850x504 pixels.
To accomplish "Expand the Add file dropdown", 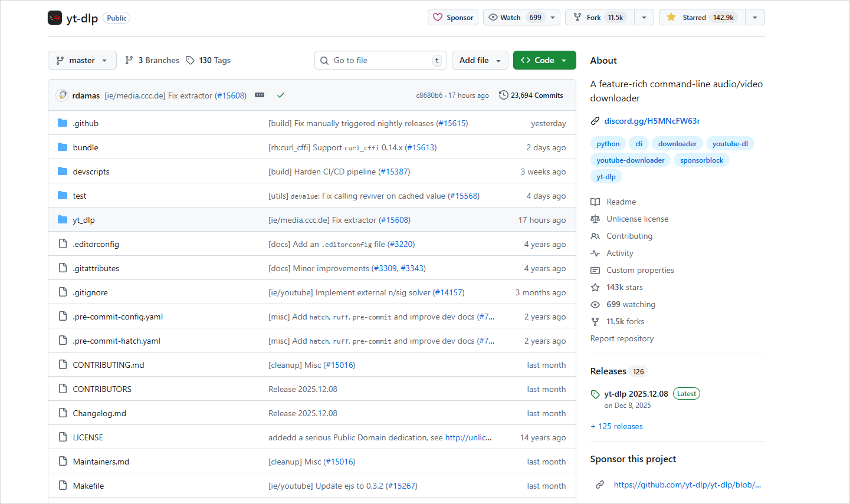I will tap(480, 60).
